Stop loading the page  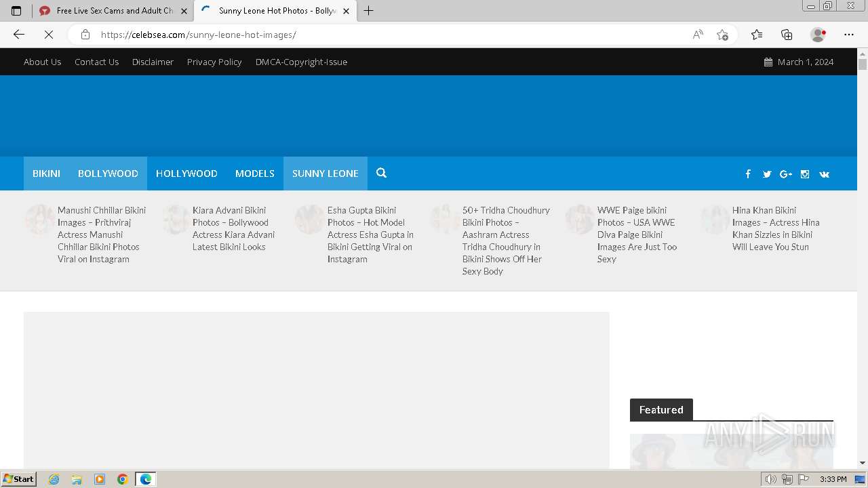pyautogui.click(x=49, y=35)
